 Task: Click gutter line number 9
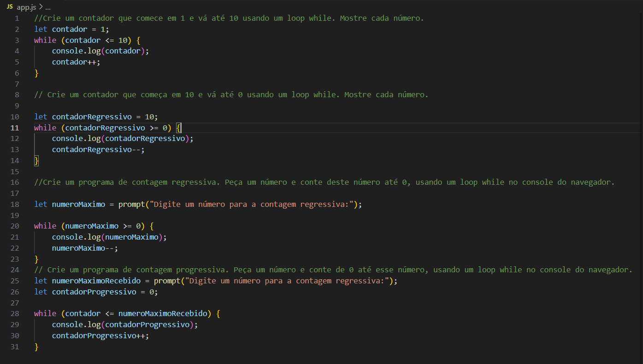(x=17, y=106)
